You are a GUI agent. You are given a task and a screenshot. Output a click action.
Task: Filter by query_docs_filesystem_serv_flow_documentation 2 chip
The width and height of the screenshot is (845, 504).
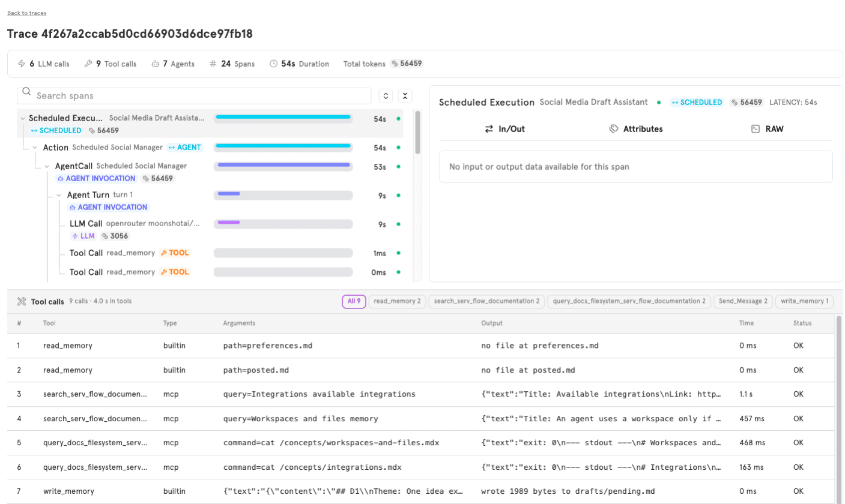(629, 301)
